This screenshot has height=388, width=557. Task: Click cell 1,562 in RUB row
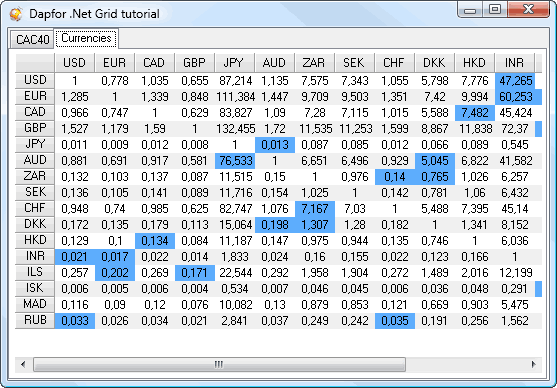[x=515, y=320]
